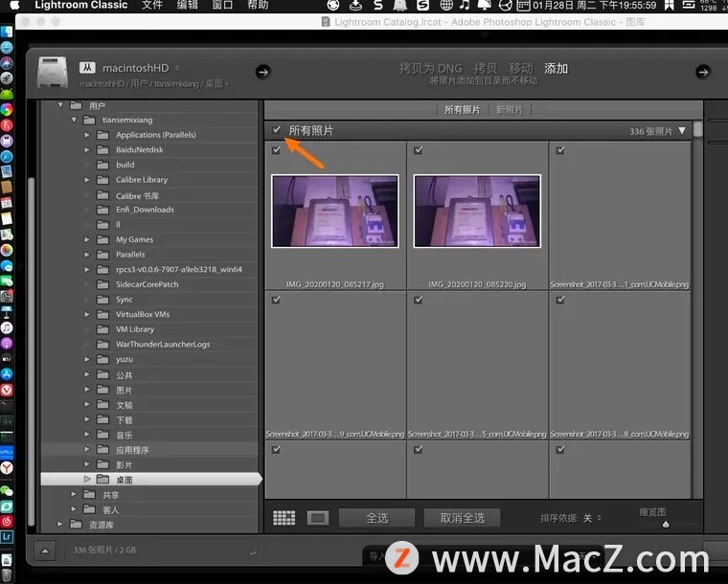Screen dimensions: 728x584
Task: Choose 添加 import method
Action: point(557,69)
